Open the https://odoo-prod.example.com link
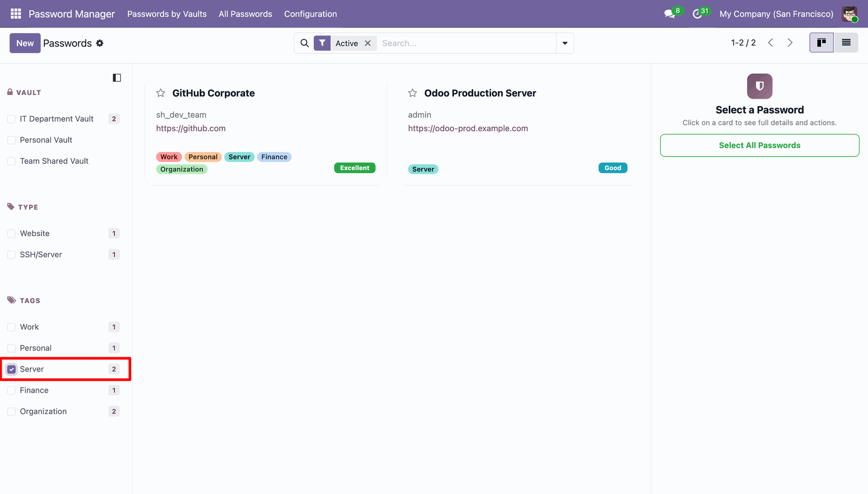868x494 pixels. click(468, 128)
